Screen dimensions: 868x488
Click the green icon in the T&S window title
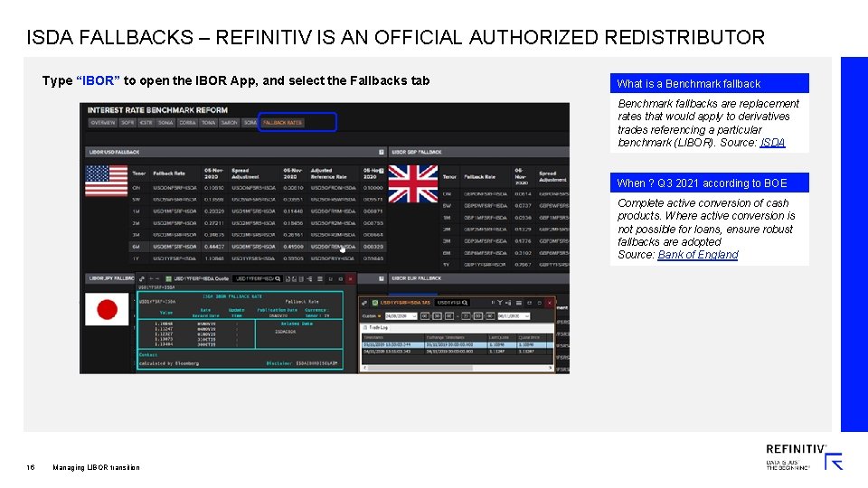374,303
